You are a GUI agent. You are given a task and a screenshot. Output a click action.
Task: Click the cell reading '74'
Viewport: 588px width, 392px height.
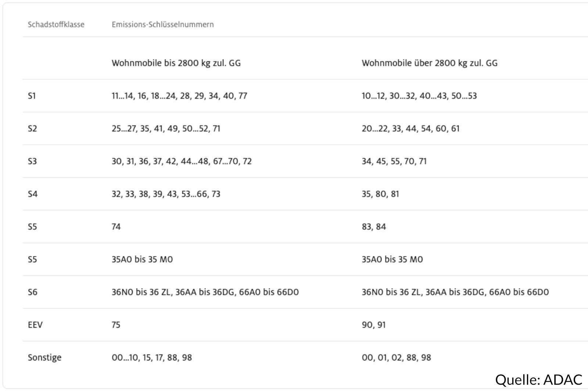(116, 227)
